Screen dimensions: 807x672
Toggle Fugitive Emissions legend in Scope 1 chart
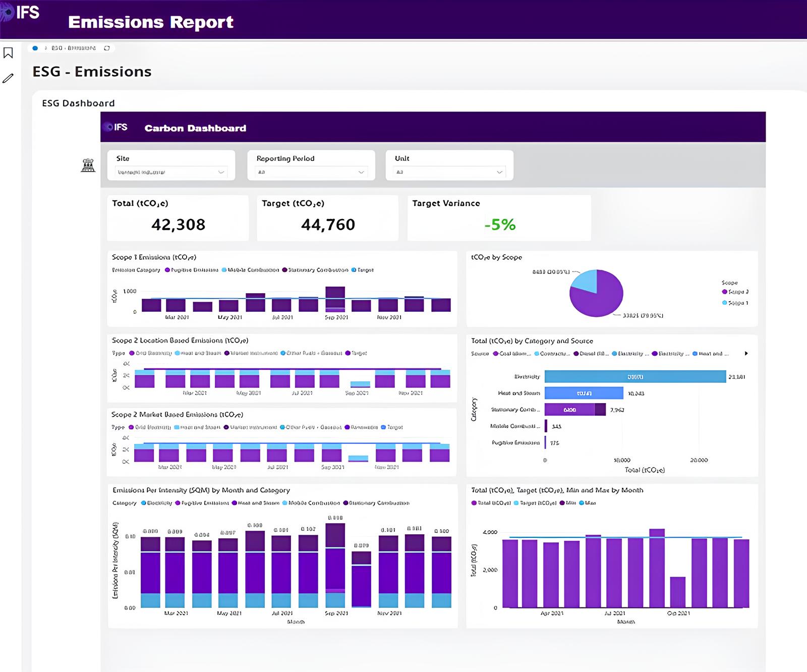(x=192, y=270)
